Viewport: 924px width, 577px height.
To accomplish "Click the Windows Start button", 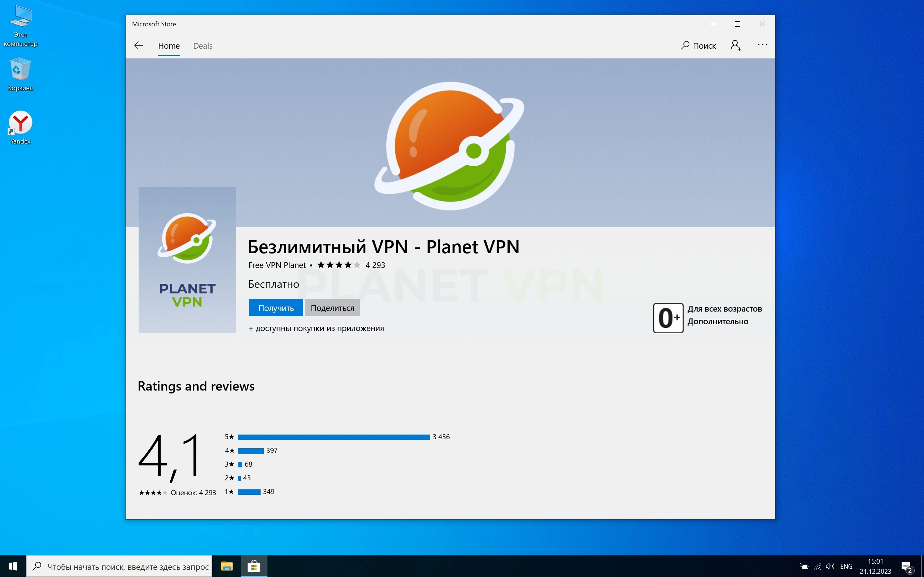I will point(13,566).
